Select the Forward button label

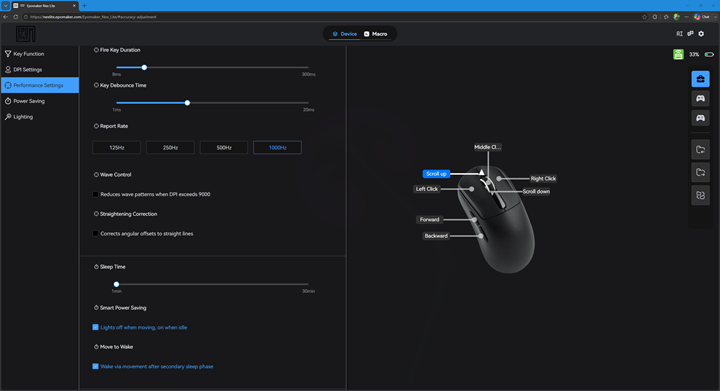tap(429, 219)
